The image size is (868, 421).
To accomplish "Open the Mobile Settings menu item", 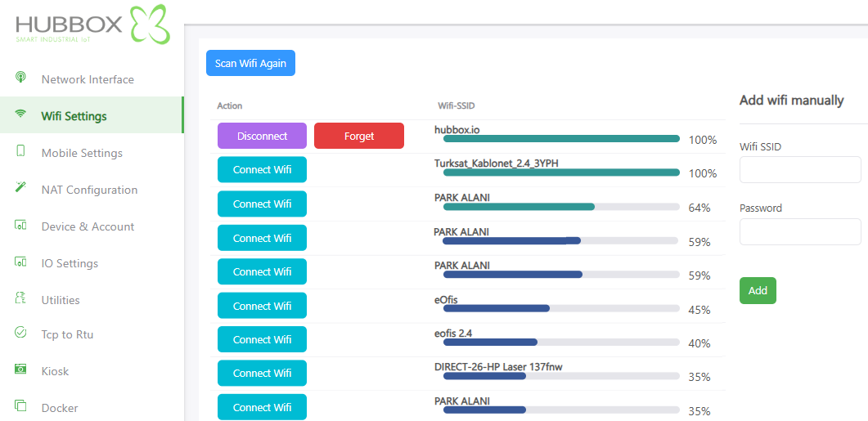I will coord(82,153).
